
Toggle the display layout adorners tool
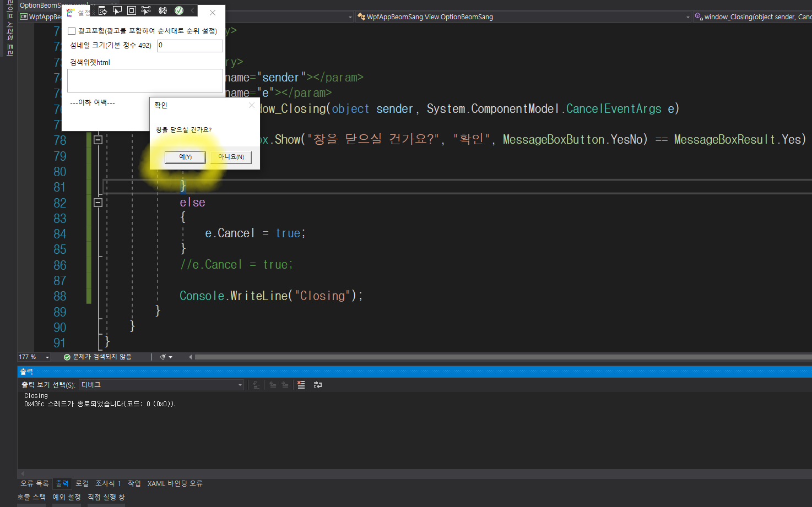[x=132, y=10]
